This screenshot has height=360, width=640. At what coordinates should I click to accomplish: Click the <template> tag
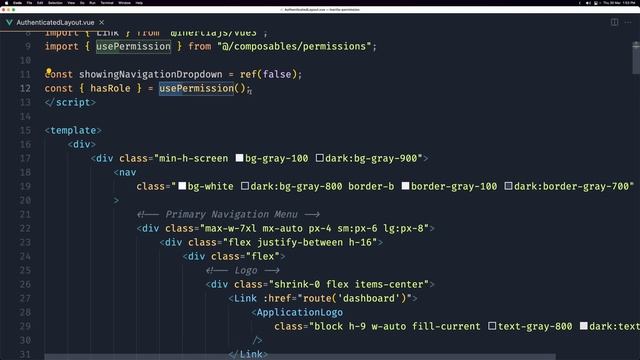(x=73, y=130)
